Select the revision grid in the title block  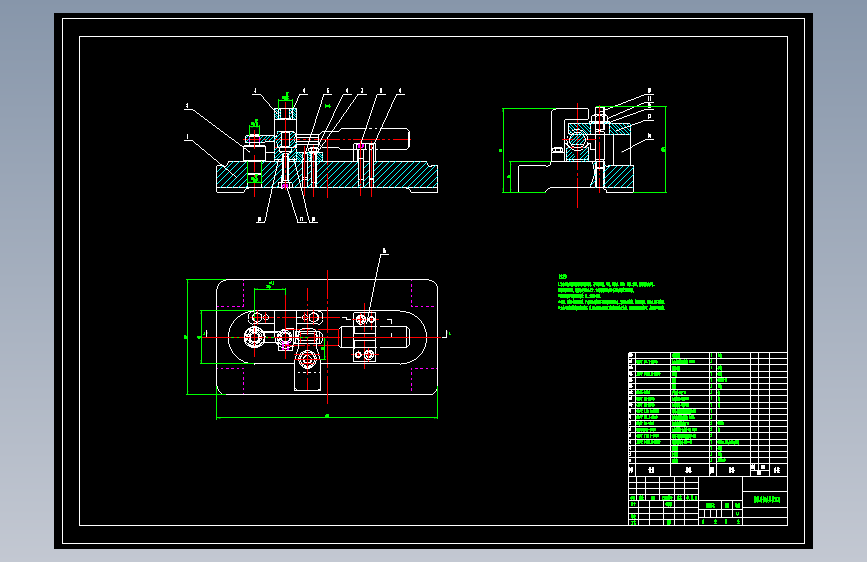(663, 486)
